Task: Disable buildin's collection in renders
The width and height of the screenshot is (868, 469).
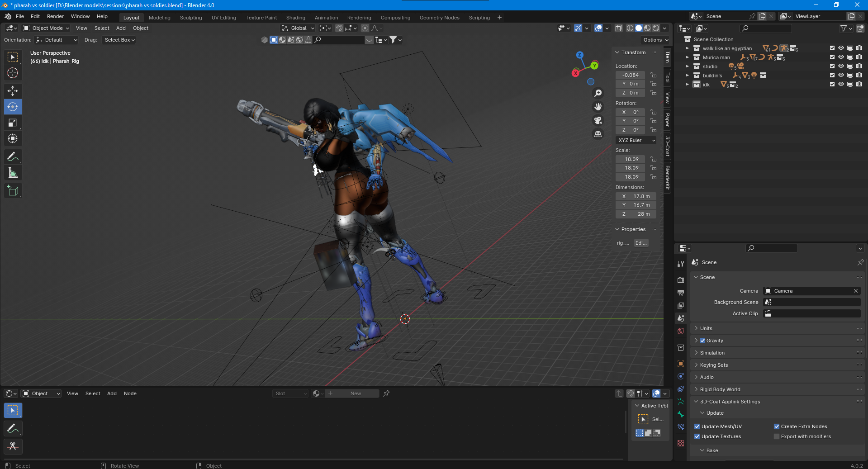Action: point(859,76)
